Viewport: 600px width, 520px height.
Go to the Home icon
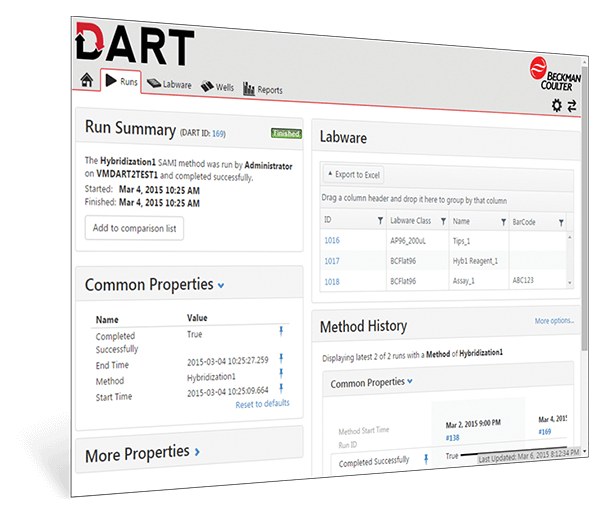(87, 80)
